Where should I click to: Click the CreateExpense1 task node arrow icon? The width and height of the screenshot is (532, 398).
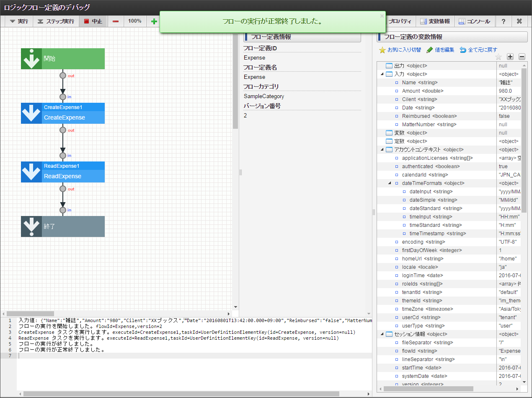pos(31,113)
